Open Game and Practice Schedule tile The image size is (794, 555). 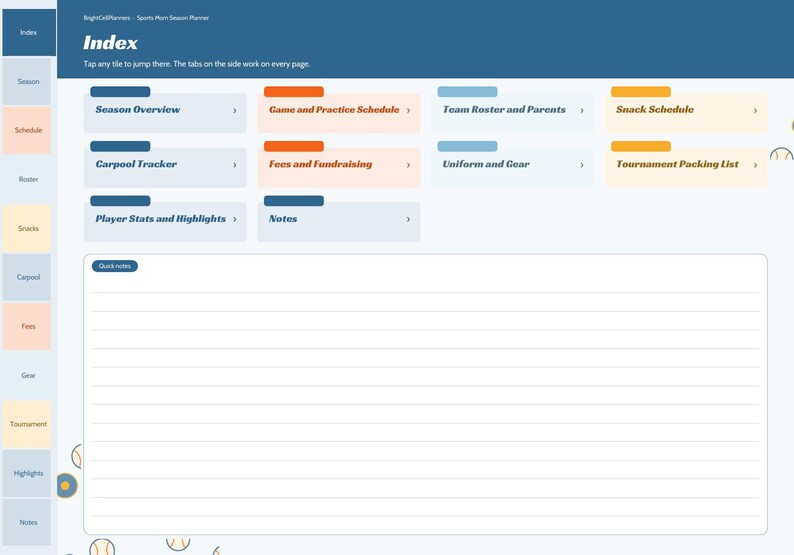(x=339, y=112)
